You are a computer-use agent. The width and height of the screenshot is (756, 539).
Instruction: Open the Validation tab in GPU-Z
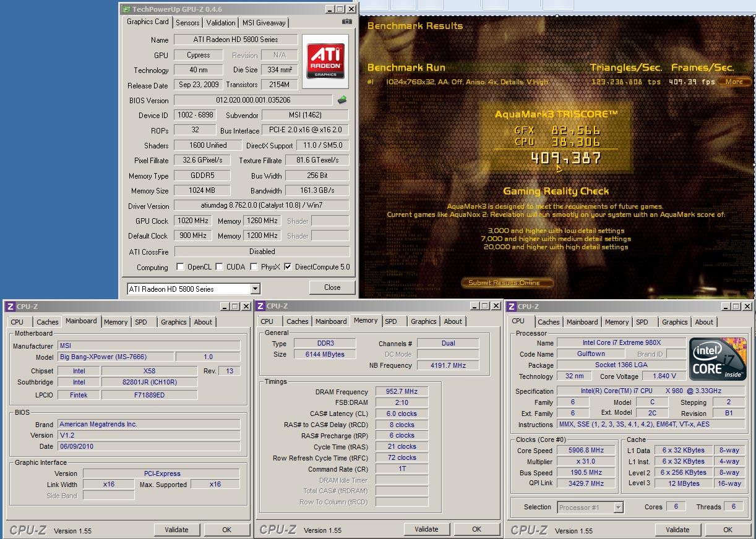221,23
